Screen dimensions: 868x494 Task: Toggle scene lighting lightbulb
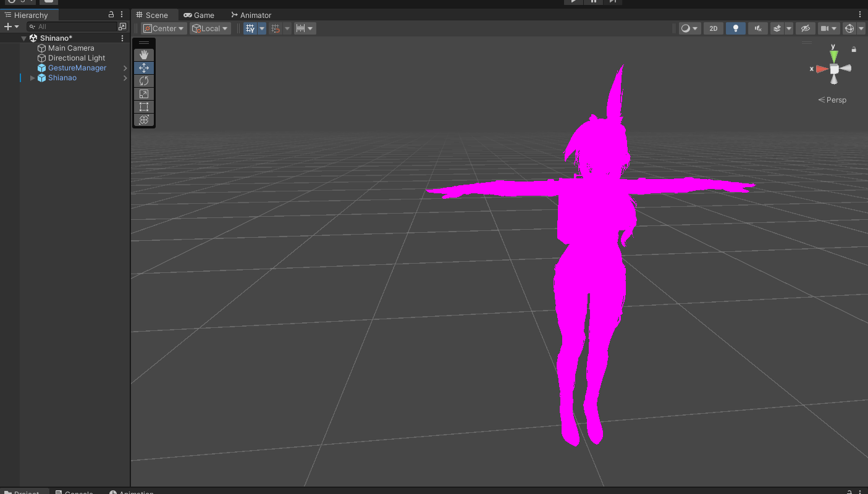tap(735, 28)
